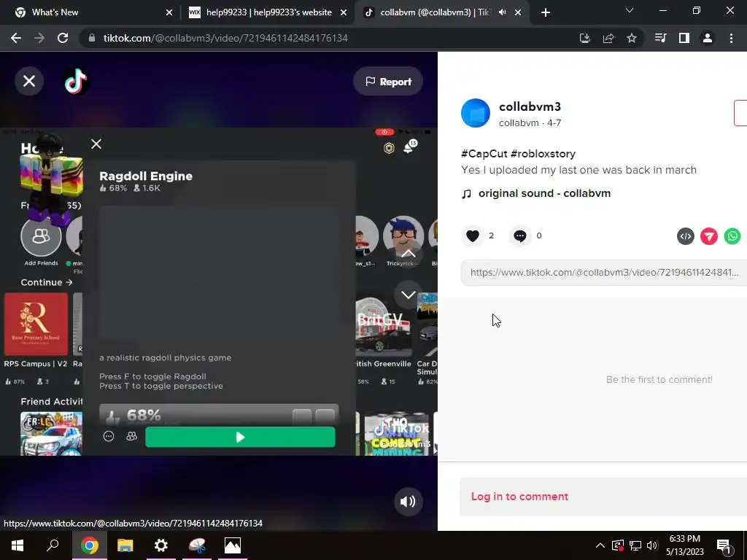Open Settings from the taskbar

pyautogui.click(x=161, y=545)
